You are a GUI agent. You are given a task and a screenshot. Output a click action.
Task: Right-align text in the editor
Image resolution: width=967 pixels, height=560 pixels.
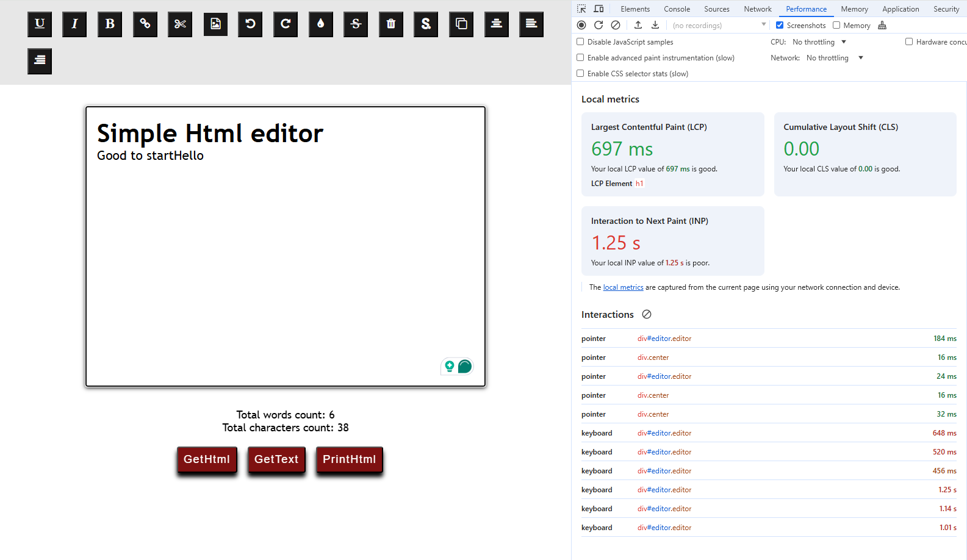[40, 61]
